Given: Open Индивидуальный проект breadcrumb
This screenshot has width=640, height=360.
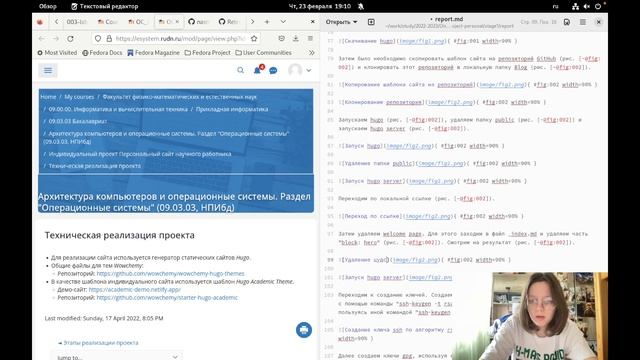Looking at the screenshot, I should [140, 154].
